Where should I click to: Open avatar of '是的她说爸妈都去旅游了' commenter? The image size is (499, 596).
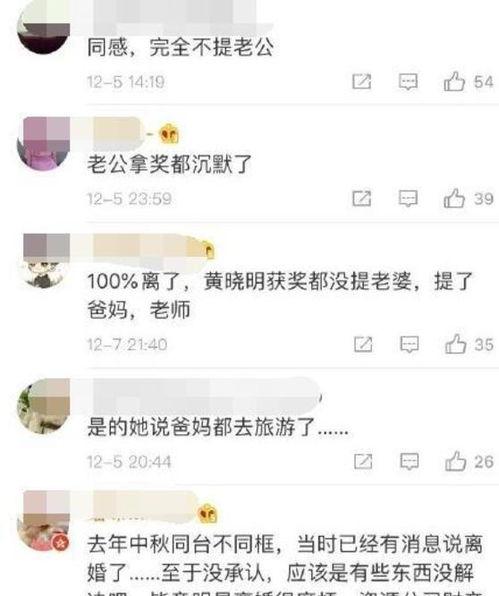(44, 407)
